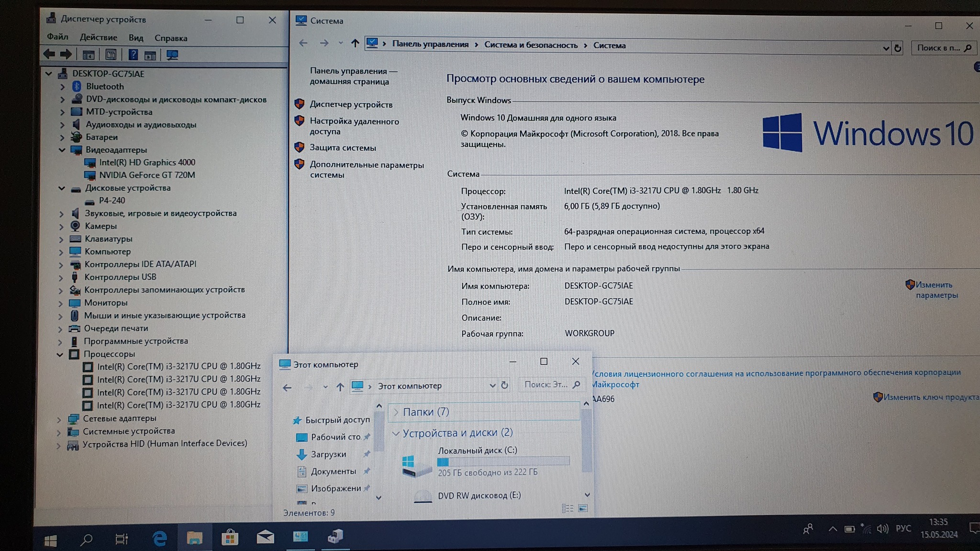Screen dimensions: 980x551
Task: Collapse the Видеоадаптеры category
Action: click(62, 150)
